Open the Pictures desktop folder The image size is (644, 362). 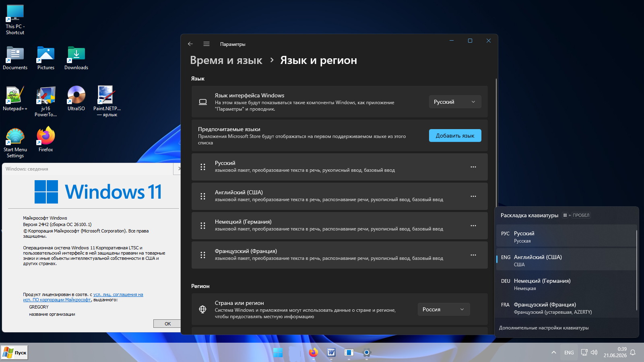tap(45, 58)
